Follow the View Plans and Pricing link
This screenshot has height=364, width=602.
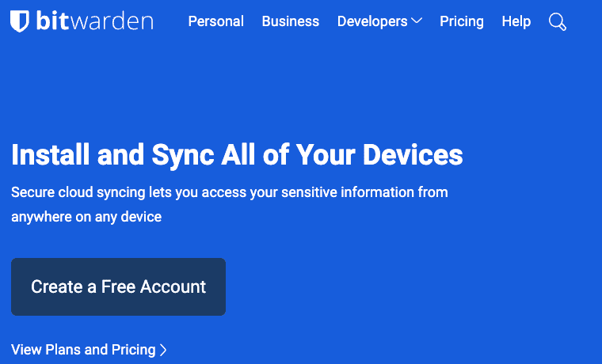click(x=89, y=350)
